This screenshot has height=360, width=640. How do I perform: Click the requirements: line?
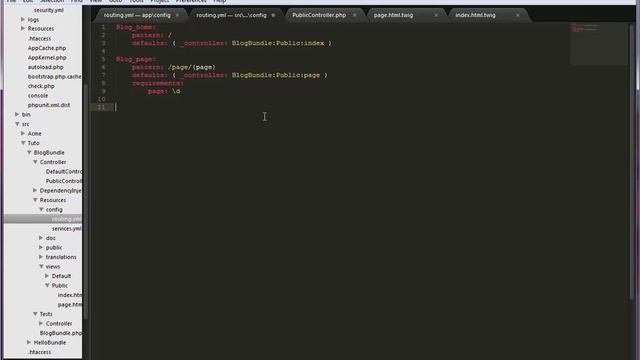(x=158, y=83)
